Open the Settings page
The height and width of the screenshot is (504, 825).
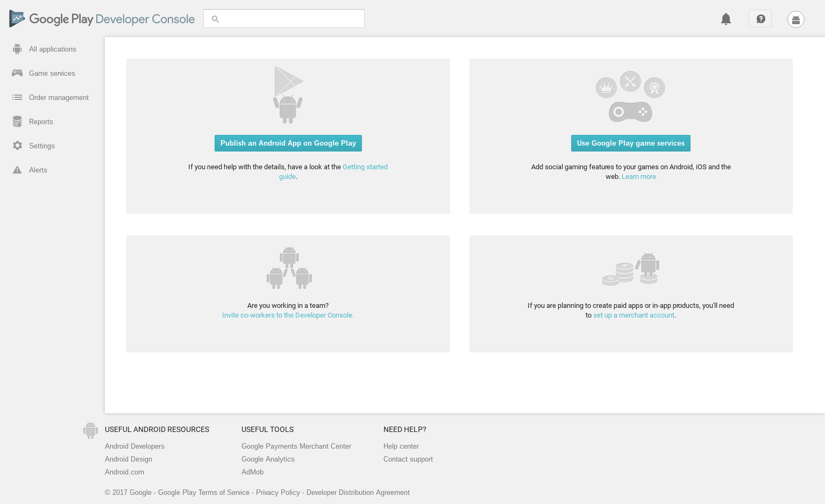[42, 146]
